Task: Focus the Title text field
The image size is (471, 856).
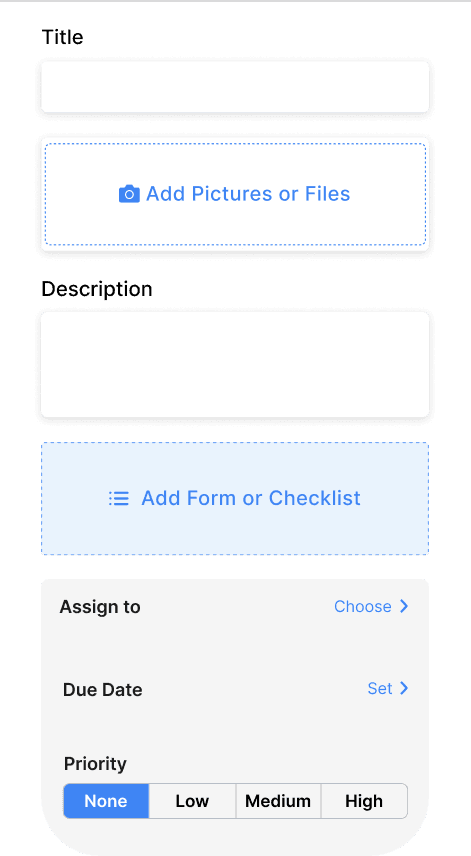Action: coord(235,87)
